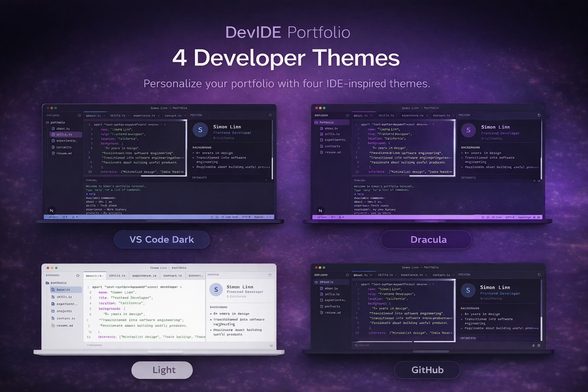Click refresh icon in Dracula preview panel header
588x392 pixels.
pos(539,115)
